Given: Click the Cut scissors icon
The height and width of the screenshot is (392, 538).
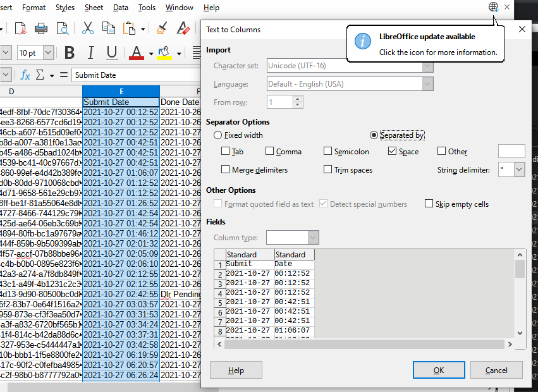Looking at the screenshot, I should [x=88, y=28].
